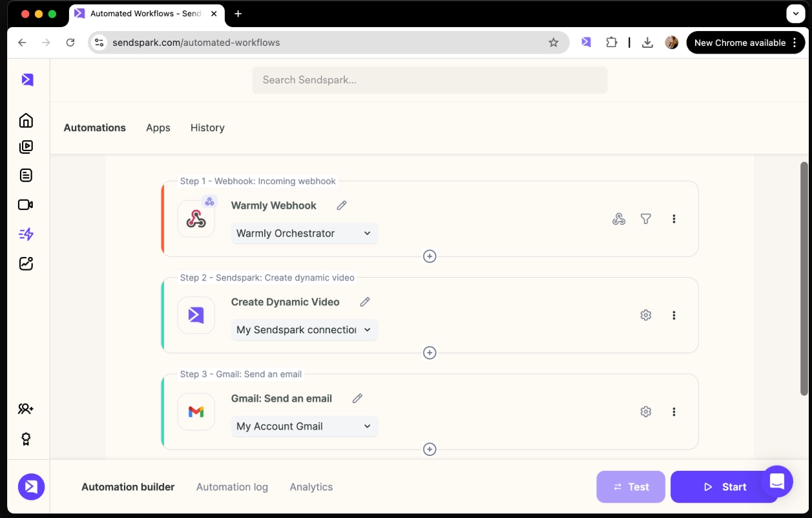Open settings gear on Gmail step
Viewport: 812px width, 518px height.
(x=645, y=411)
